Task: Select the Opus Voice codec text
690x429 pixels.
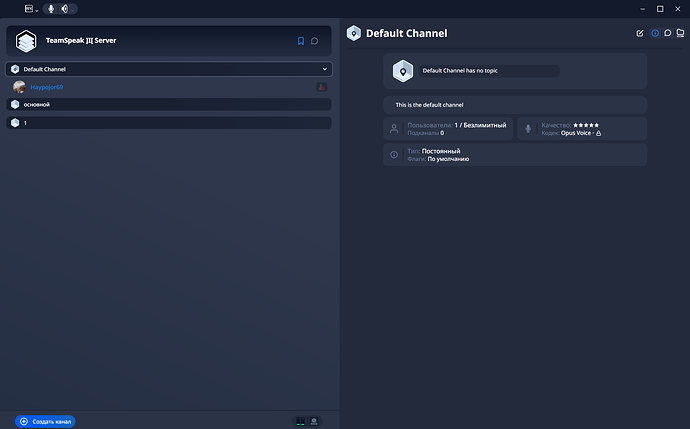Action: tap(576, 133)
